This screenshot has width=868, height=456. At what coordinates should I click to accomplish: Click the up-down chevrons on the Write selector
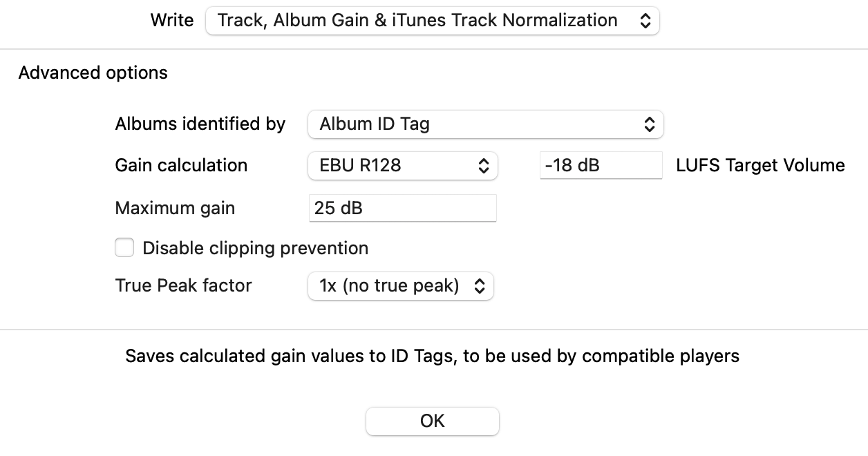pyautogui.click(x=645, y=21)
